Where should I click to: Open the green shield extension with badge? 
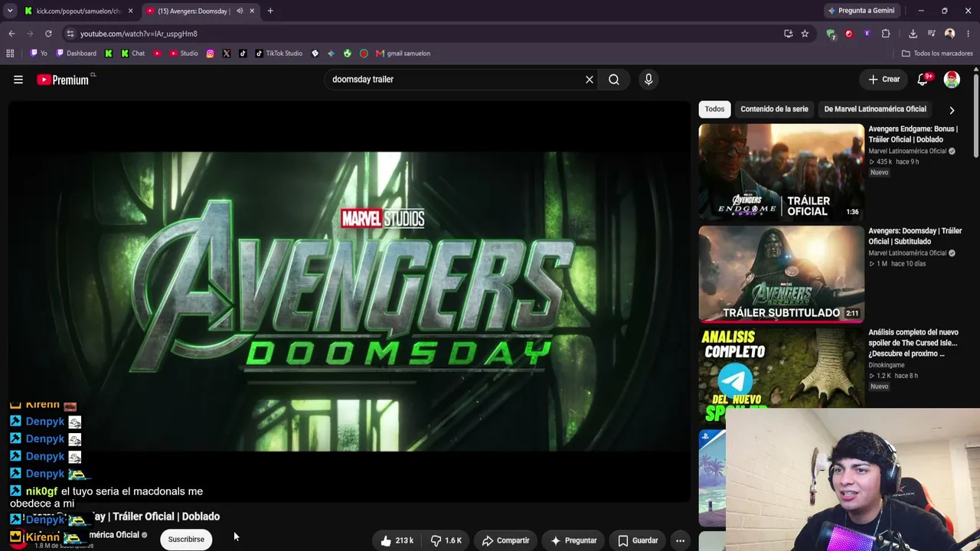(831, 34)
